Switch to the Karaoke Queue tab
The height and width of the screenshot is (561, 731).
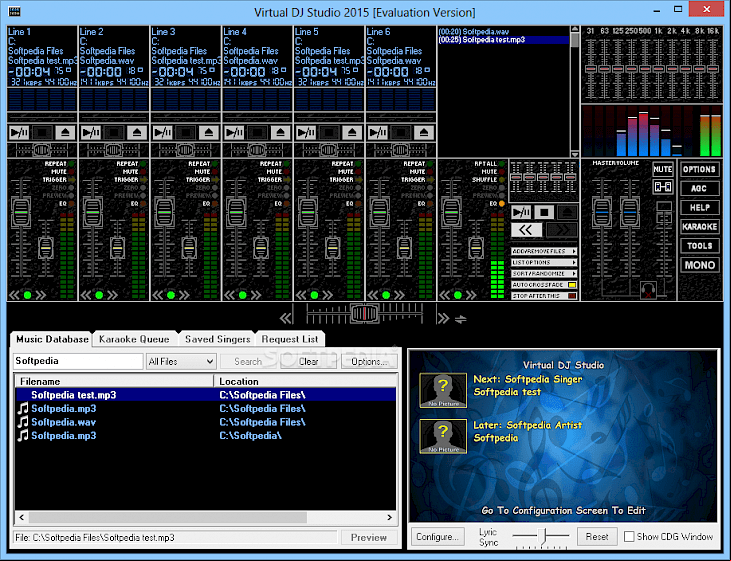pos(134,339)
